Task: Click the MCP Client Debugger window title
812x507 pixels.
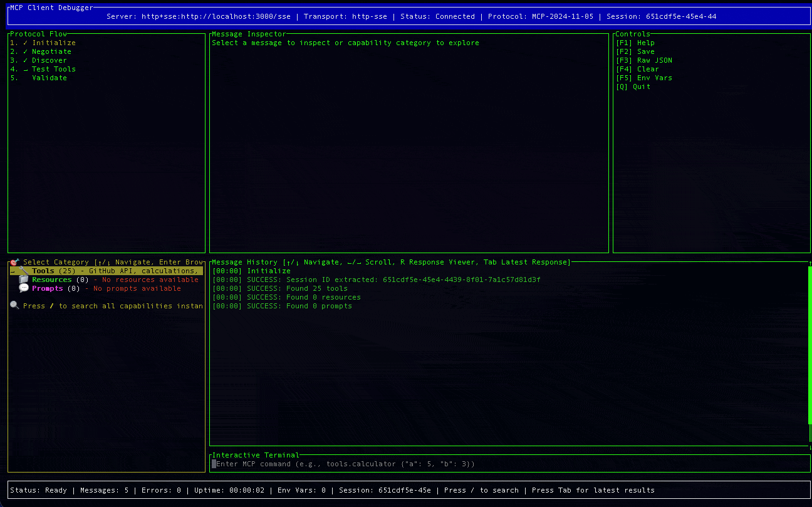Action: 51,8
